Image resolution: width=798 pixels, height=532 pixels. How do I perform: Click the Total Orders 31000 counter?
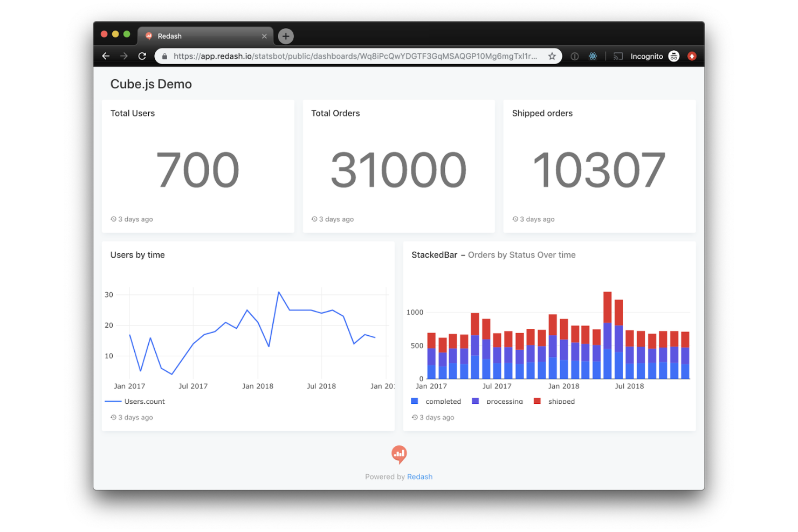tap(398, 170)
